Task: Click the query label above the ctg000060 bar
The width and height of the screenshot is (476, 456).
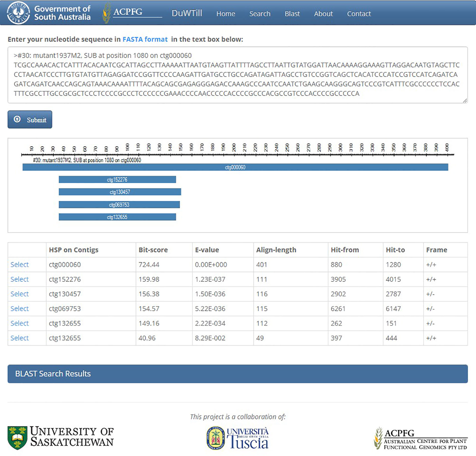Action: tap(87, 160)
